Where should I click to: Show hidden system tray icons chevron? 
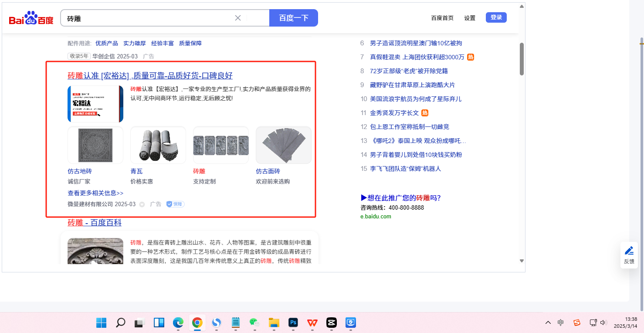tap(548, 323)
